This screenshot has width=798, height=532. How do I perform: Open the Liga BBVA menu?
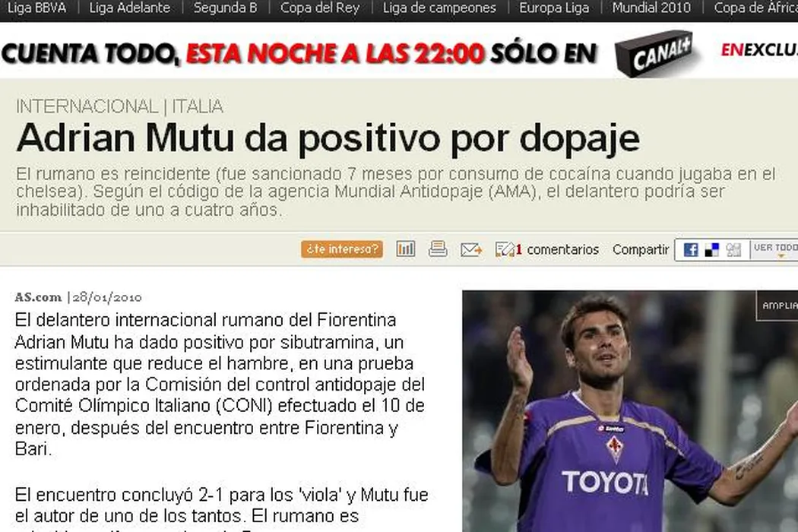tap(36, 8)
